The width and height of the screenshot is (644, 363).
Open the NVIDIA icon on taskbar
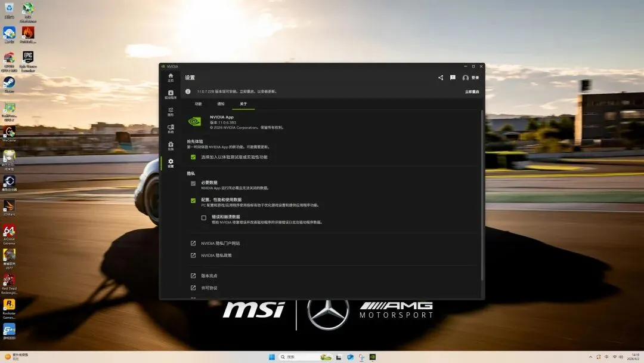click(x=373, y=357)
